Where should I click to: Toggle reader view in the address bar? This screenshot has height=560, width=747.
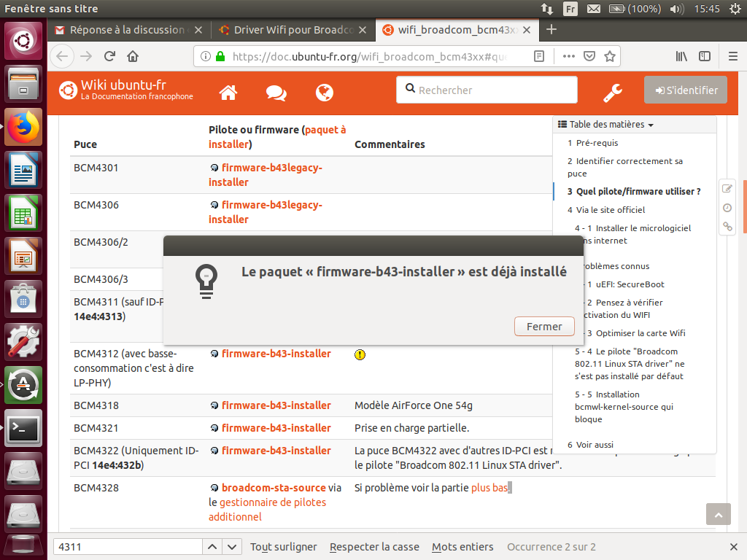(x=539, y=57)
